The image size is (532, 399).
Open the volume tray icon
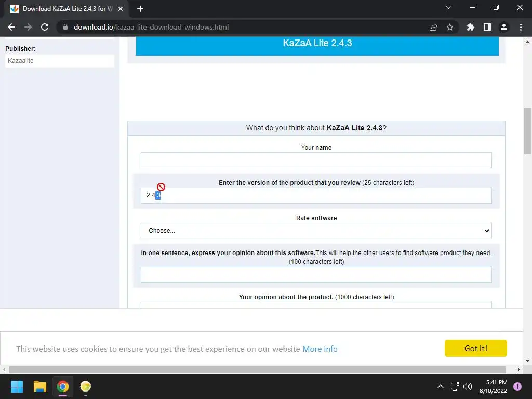pos(468,387)
